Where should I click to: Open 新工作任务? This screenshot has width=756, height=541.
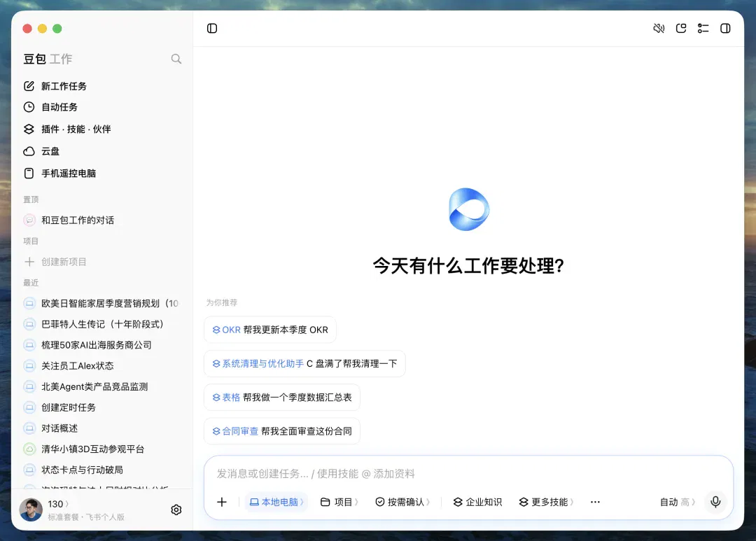pyautogui.click(x=101, y=86)
